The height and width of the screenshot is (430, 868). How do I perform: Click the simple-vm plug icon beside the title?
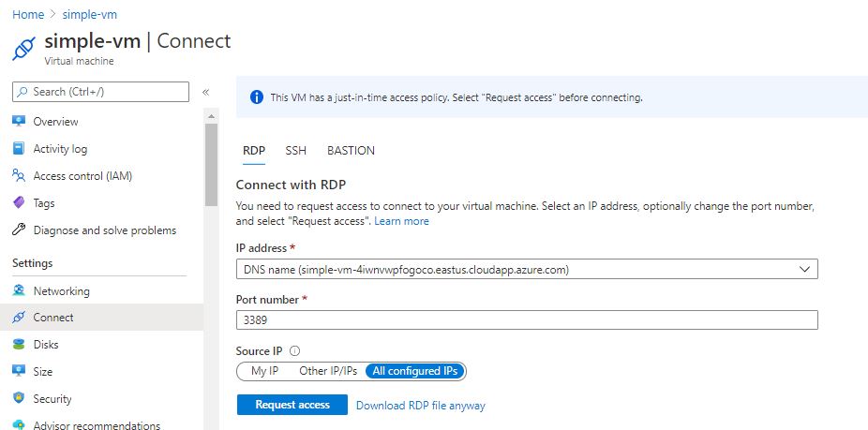click(x=23, y=48)
